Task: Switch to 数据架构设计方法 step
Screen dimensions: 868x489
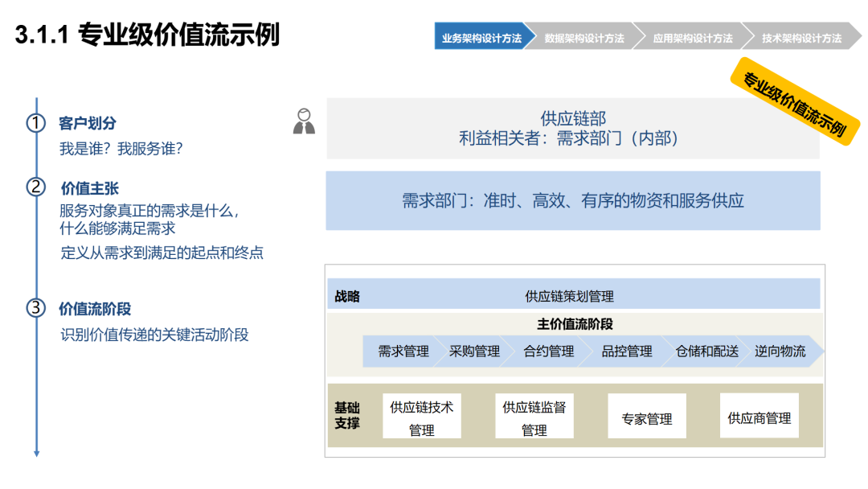Action: coord(584,36)
